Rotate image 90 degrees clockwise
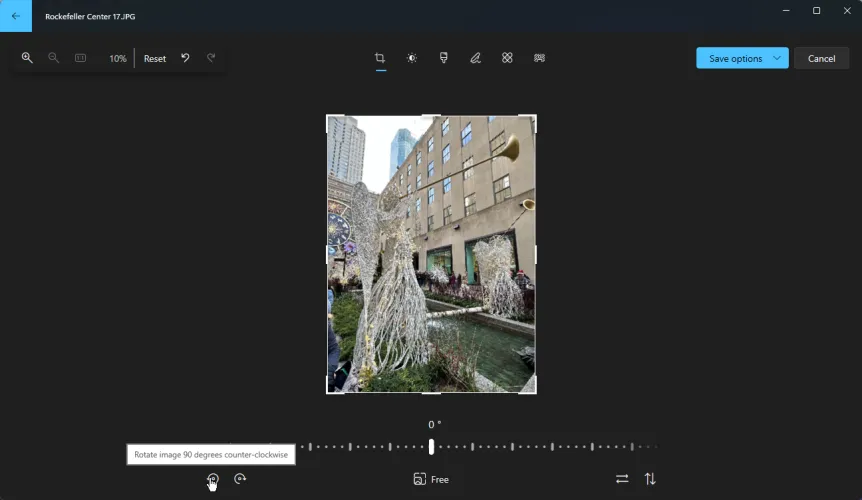862x500 pixels. 240,479
